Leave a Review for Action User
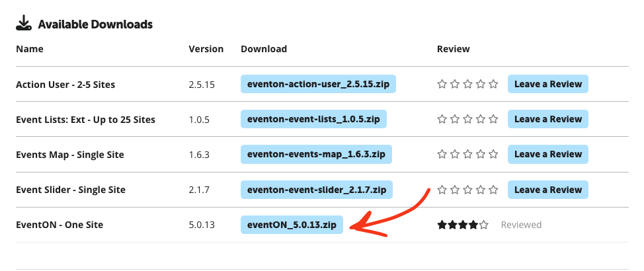The width and height of the screenshot is (644, 271). click(x=548, y=84)
